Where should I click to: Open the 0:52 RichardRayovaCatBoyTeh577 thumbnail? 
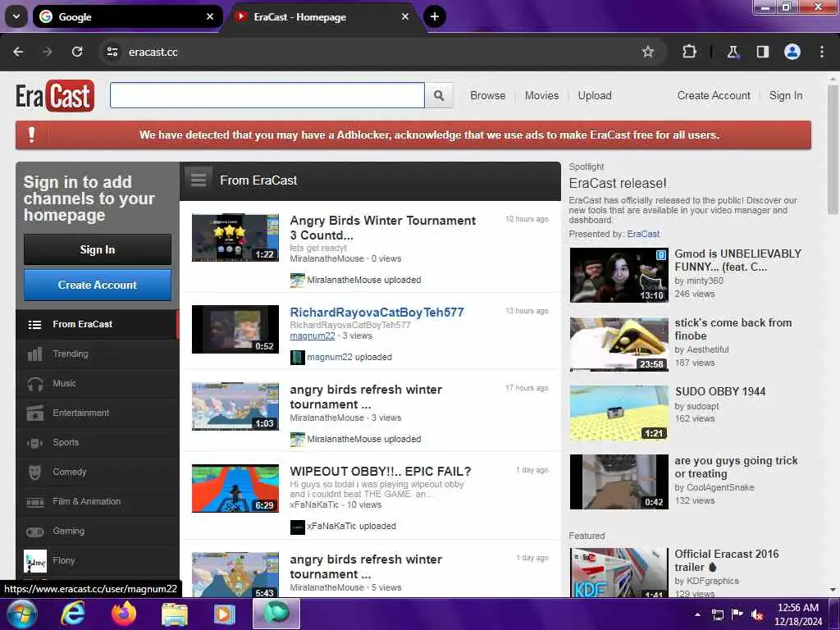click(235, 330)
